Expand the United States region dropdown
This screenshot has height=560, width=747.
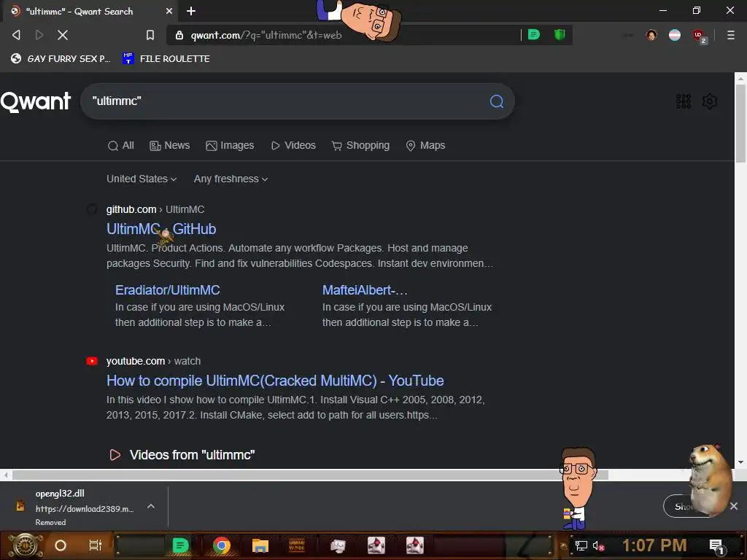[x=142, y=179]
